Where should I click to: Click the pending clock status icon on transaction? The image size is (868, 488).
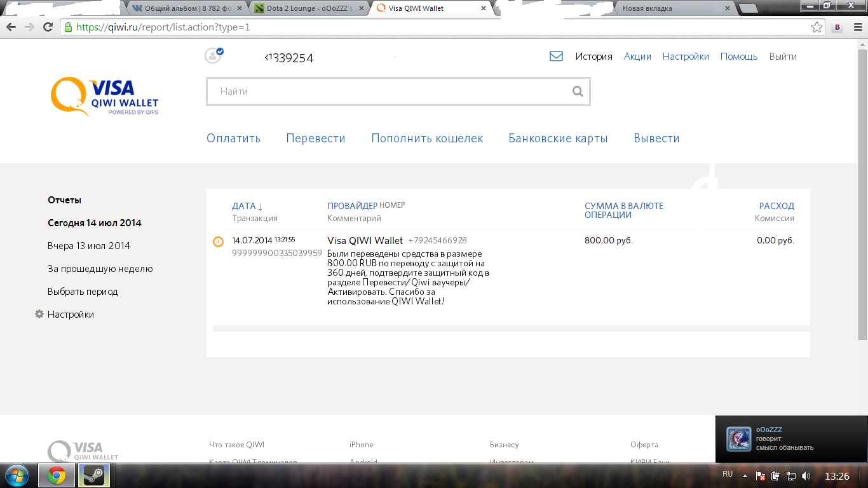(x=218, y=241)
